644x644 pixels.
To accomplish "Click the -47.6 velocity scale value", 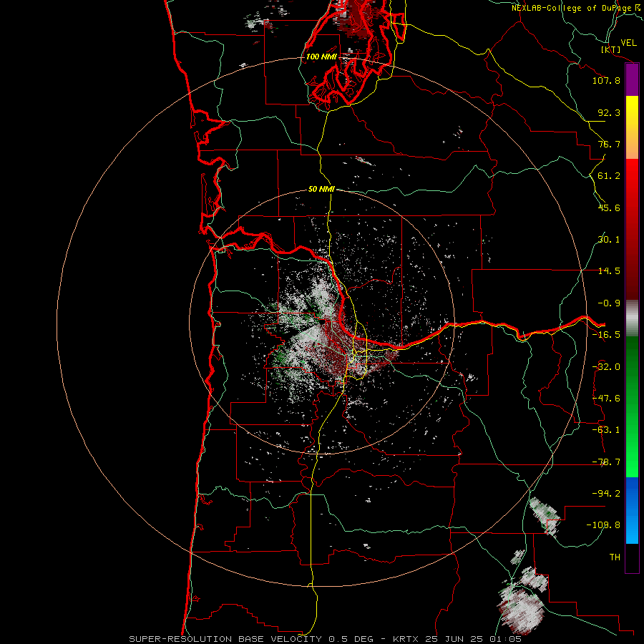I will click(x=606, y=399).
